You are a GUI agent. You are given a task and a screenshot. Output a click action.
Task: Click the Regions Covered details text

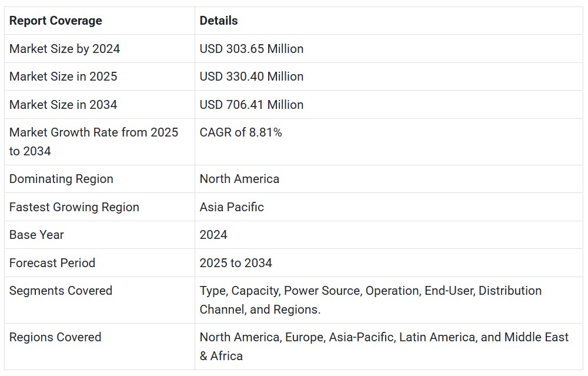point(384,347)
